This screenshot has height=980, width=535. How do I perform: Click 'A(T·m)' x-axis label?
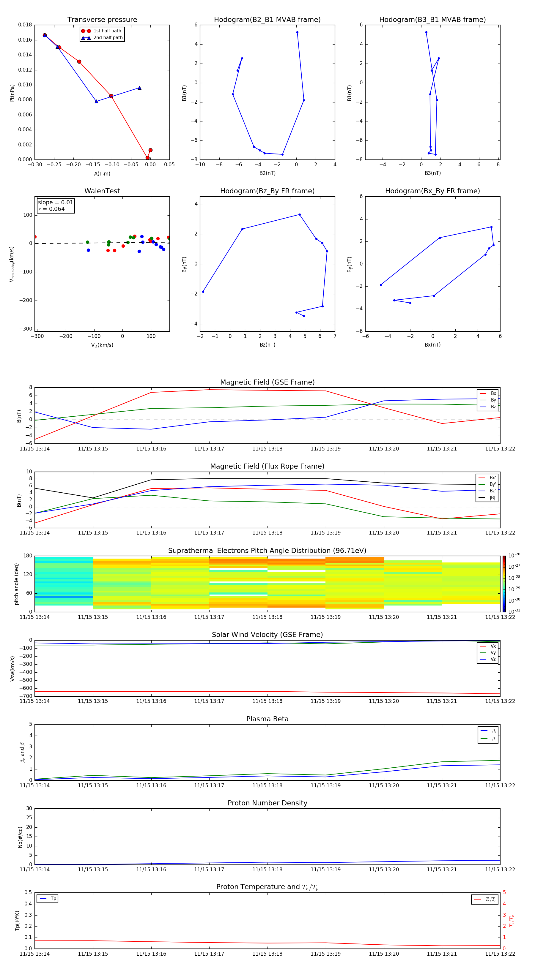tap(102, 173)
